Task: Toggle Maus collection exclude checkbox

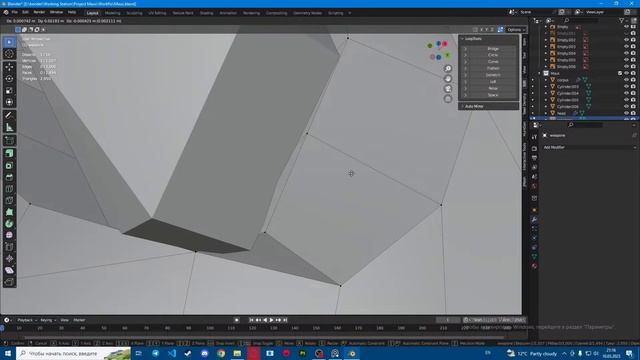Action: tap(620, 73)
